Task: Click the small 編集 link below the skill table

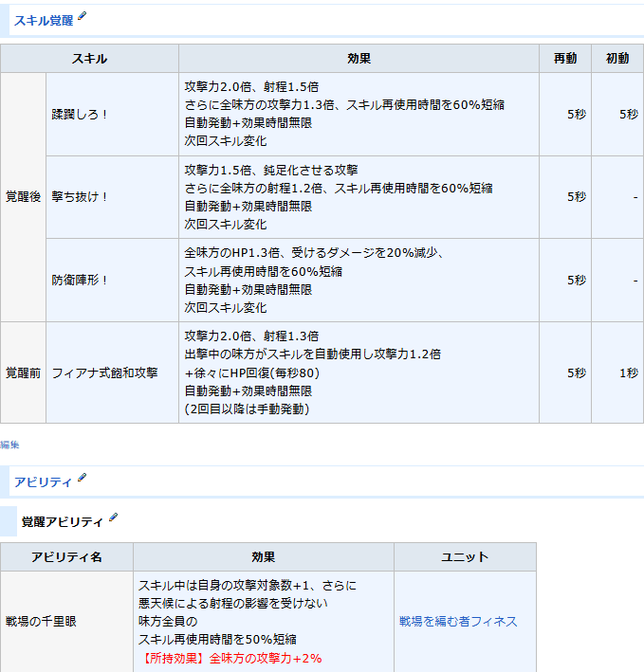Action: pos(9,444)
